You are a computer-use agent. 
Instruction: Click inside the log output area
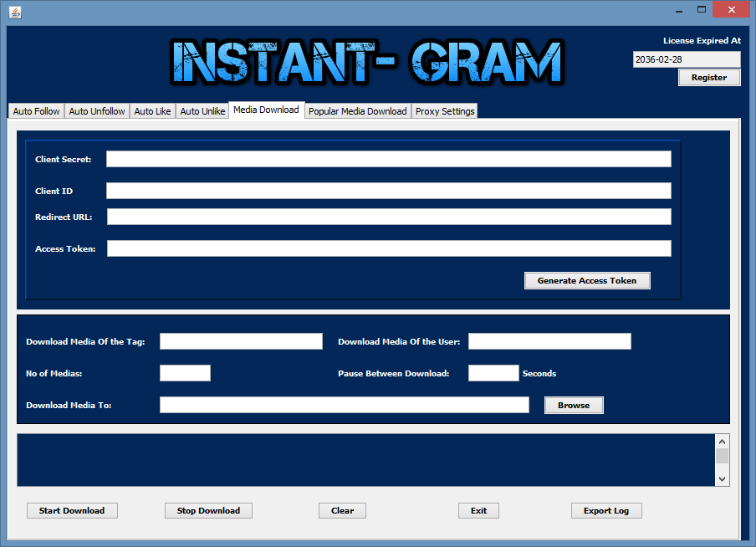tap(366, 460)
